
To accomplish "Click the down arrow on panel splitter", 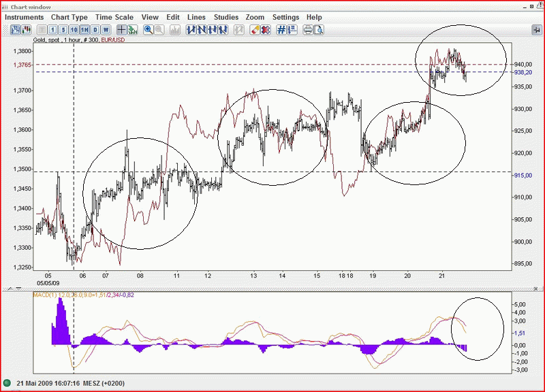I will [18, 289].
